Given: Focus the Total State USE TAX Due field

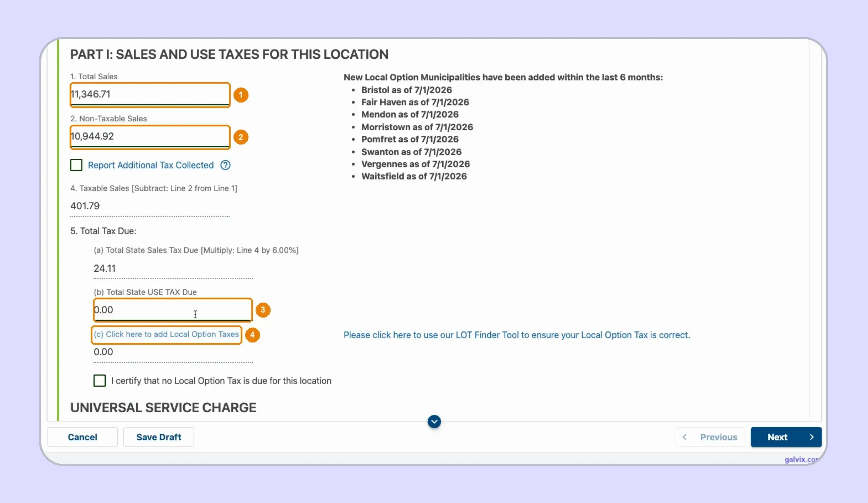Looking at the screenshot, I should [x=173, y=310].
